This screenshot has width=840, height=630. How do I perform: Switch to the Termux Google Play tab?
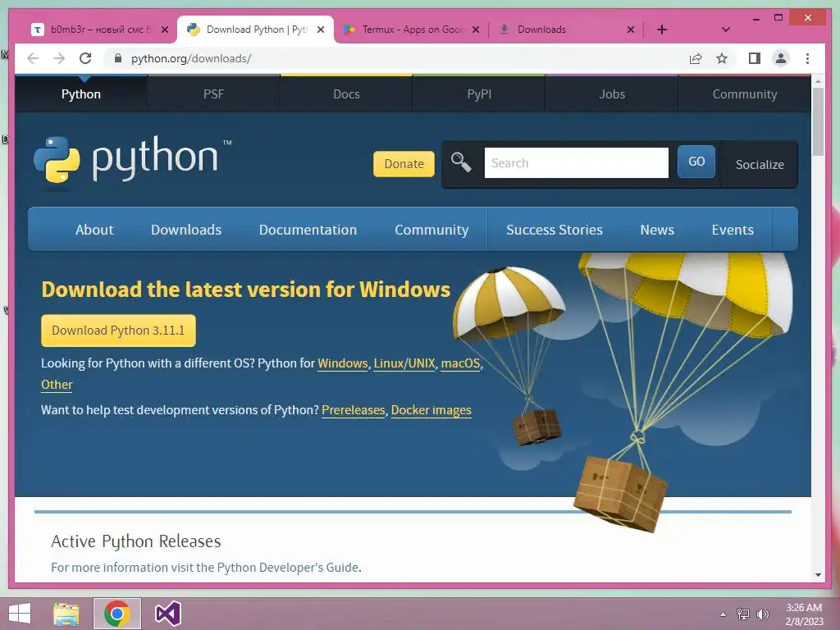tap(413, 30)
